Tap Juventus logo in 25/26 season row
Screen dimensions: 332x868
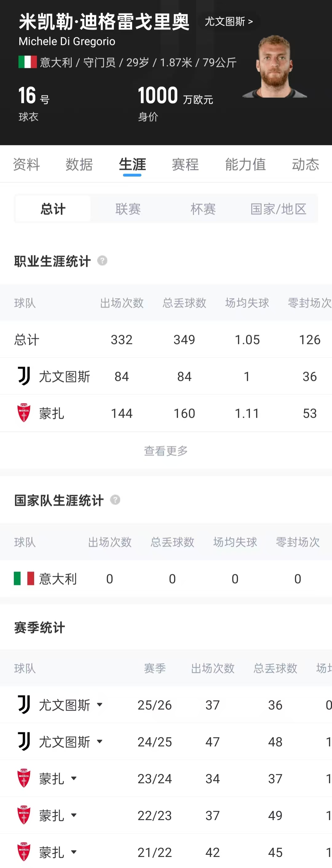pos(24,705)
